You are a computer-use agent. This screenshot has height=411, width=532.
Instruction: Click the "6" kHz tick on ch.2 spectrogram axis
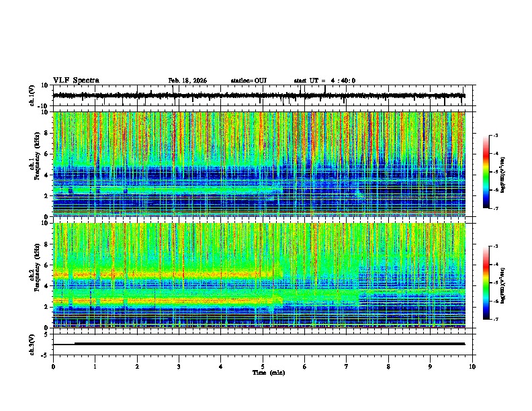pos(47,265)
